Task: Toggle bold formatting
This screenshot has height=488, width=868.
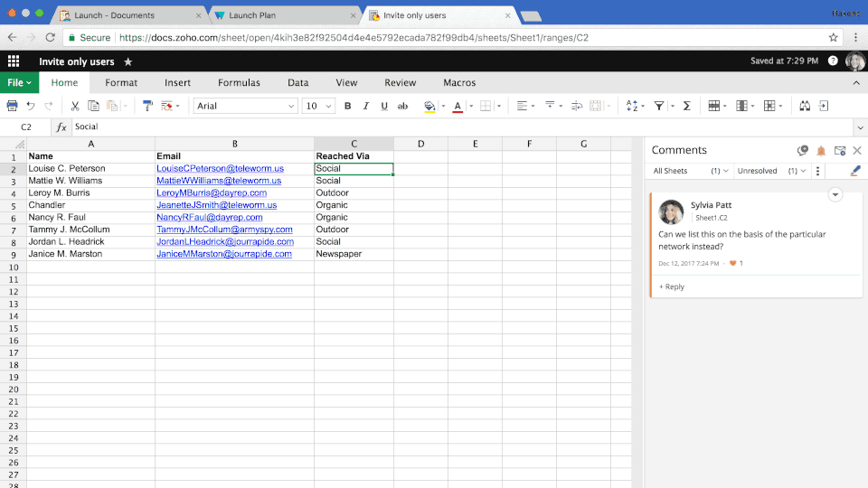Action: [x=347, y=106]
